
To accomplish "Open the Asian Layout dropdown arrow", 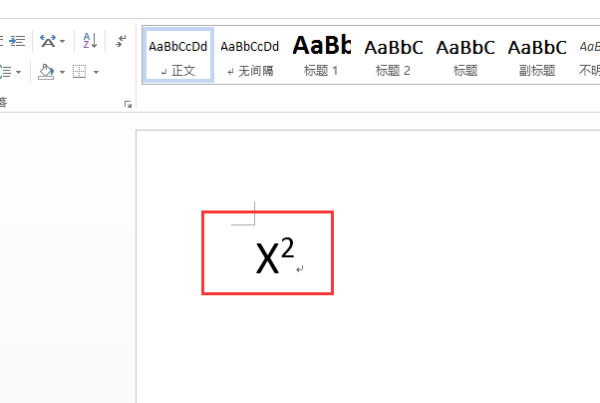I will [x=63, y=41].
